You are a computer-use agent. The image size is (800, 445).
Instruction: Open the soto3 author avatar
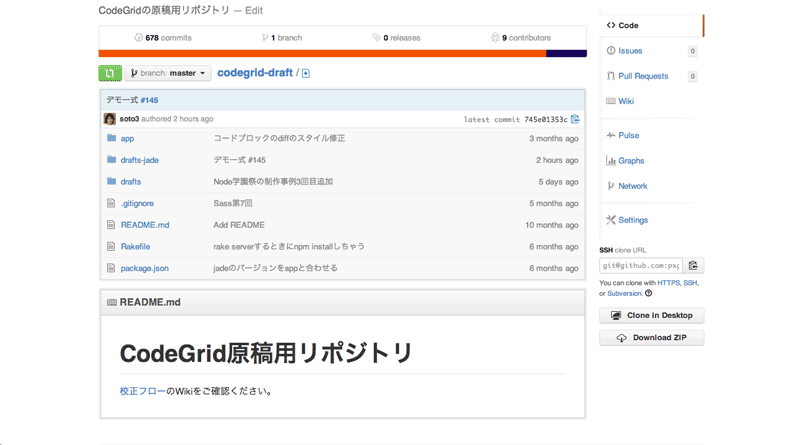point(110,119)
